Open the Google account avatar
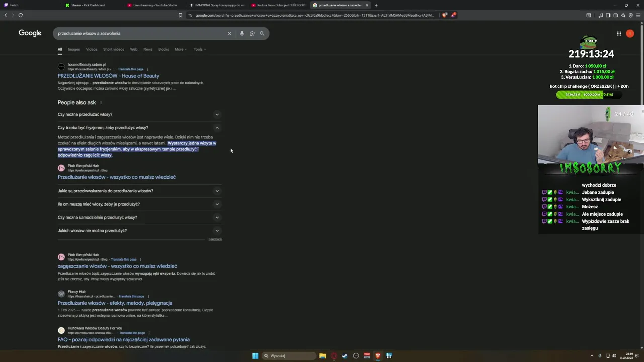 click(x=630, y=33)
